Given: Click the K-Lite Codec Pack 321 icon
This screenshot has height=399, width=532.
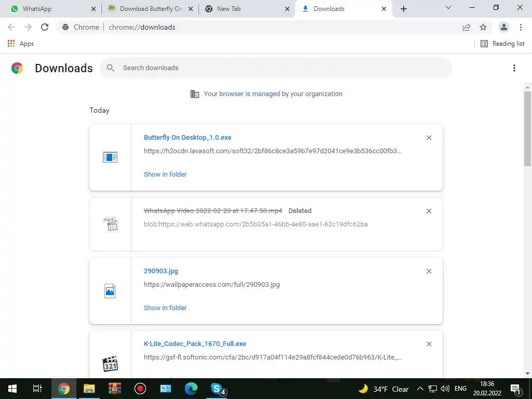Looking at the screenshot, I should pyautogui.click(x=110, y=364).
